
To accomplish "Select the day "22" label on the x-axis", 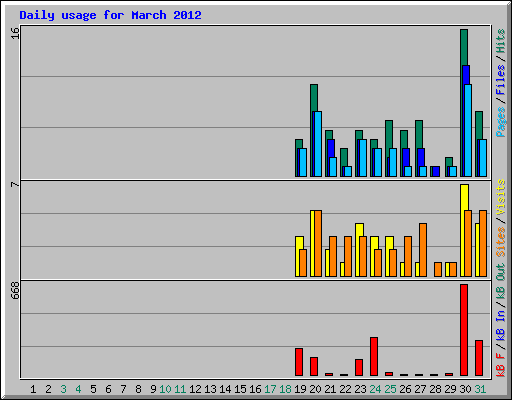I will (345, 389).
